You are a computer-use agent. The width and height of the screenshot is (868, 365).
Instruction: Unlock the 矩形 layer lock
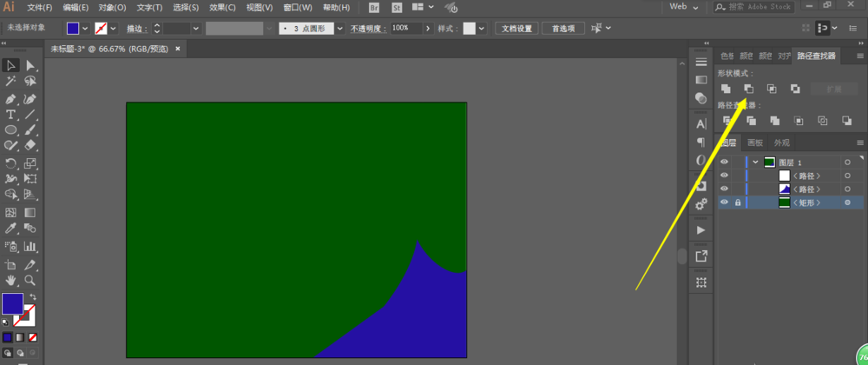click(738, 202)
